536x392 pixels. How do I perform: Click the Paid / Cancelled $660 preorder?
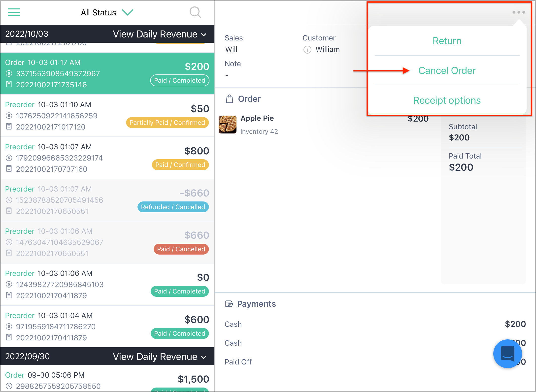click(x=107, y=242)
